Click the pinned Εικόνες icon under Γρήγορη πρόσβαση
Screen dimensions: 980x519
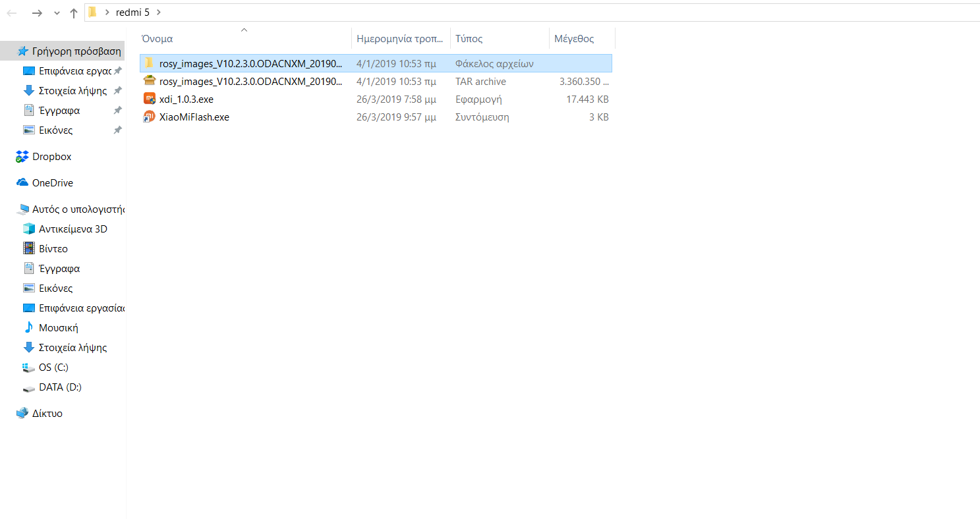tap(28, 130)
